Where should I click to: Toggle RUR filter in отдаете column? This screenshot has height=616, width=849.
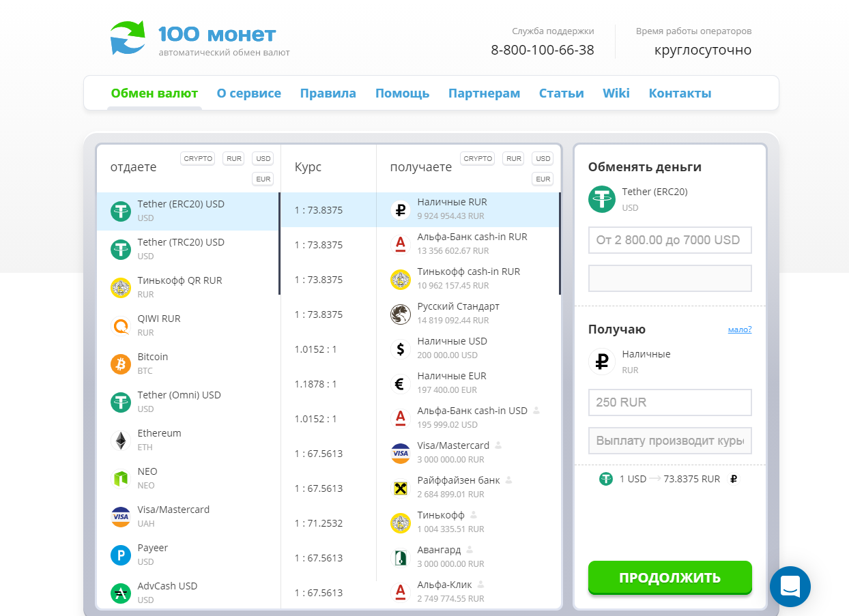(x=234, y=158)
